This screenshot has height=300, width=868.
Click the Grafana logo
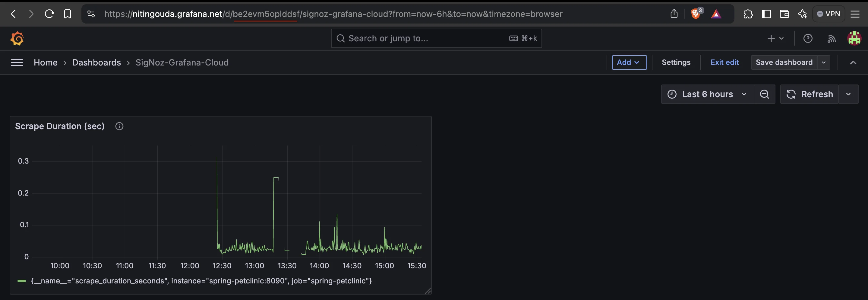[17, 38]
